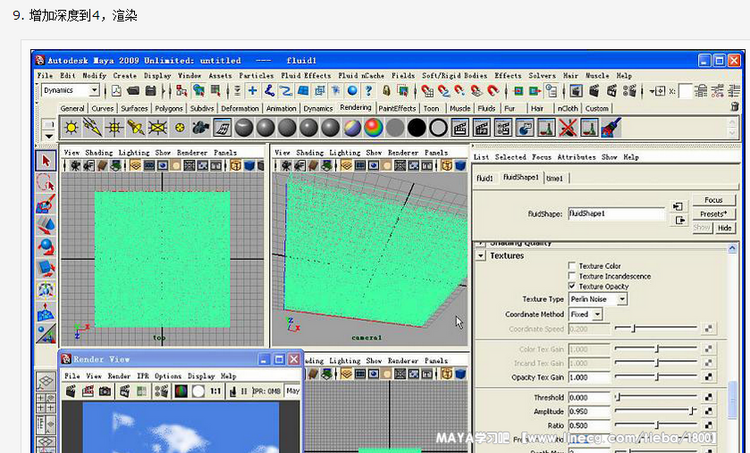The height and width of the screenshot is (453, 750).
Task: Create camera from Rendering shelf
Action: pyautogui.click(x=200, y=128)
